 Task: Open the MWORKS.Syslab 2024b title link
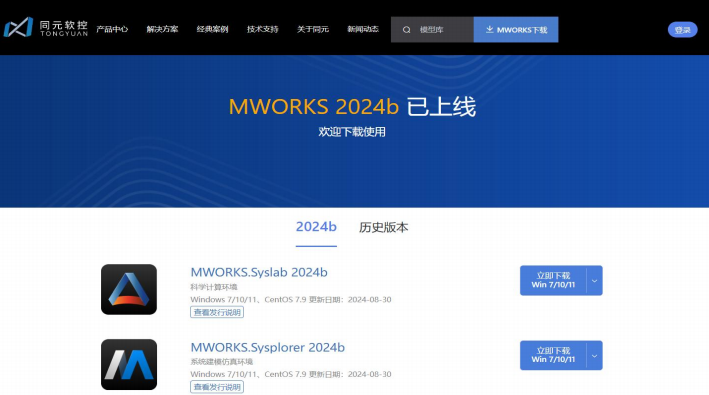point(259,272)
